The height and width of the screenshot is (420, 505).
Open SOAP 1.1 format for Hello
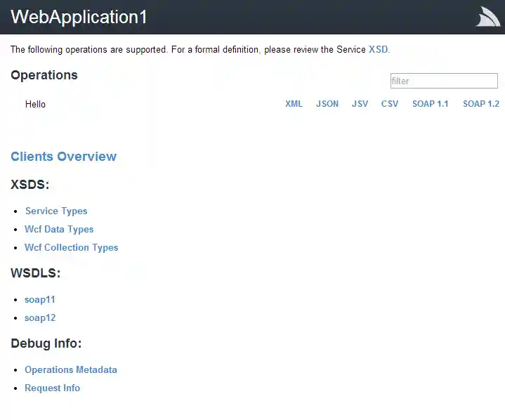[x=430, y=104]
